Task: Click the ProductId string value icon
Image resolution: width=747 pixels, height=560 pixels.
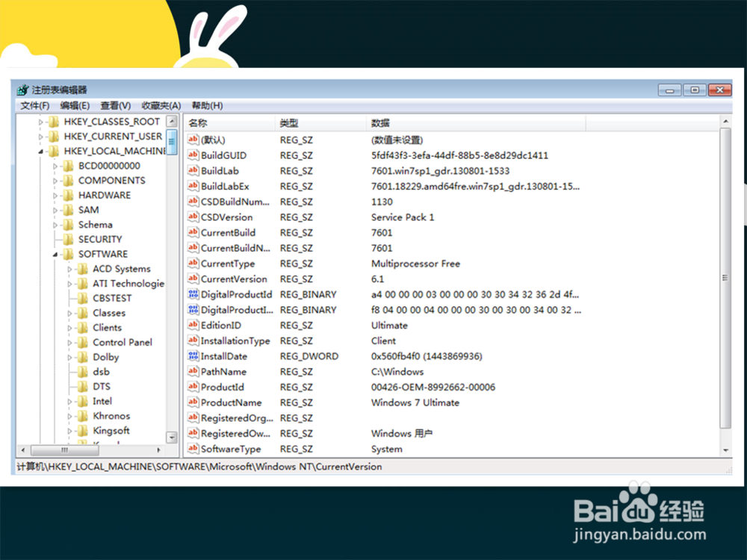Action: point(193,387)
